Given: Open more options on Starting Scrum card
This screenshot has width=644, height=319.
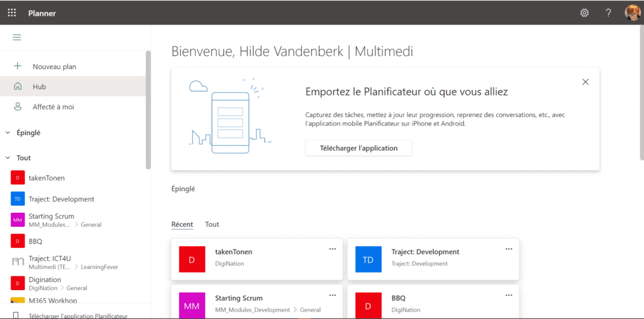Looking at the screenshot, I should (x=332, y=295).
